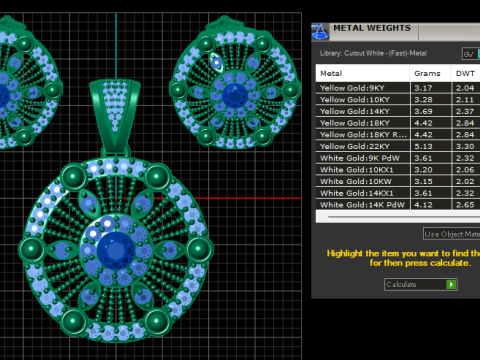Click the 2.65 DWT value for 14K PdW
Image resolution: width=480 pixels, height=360 pixels.
[x=465, y=205]
